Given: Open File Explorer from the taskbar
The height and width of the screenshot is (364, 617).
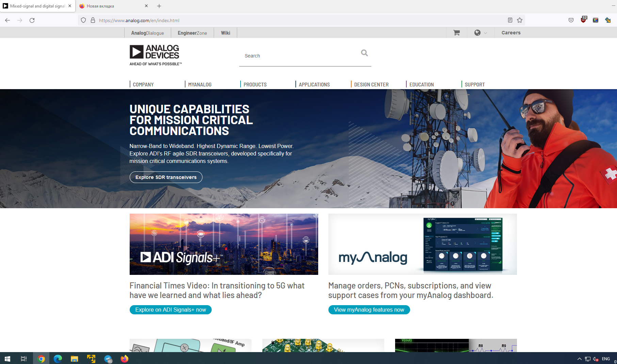Looking at the screenshot, I should click(75, 359).
